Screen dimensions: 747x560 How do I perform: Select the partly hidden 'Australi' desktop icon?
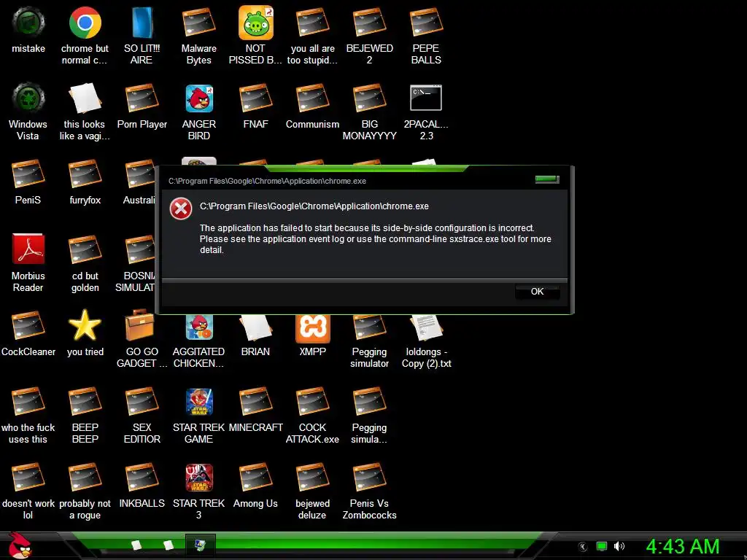point(139,182)
